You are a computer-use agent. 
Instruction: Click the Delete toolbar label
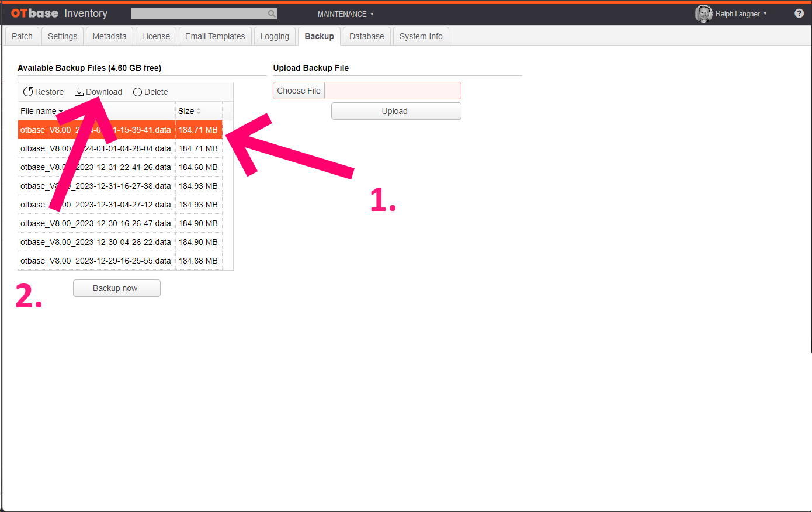tap(156, 92)
